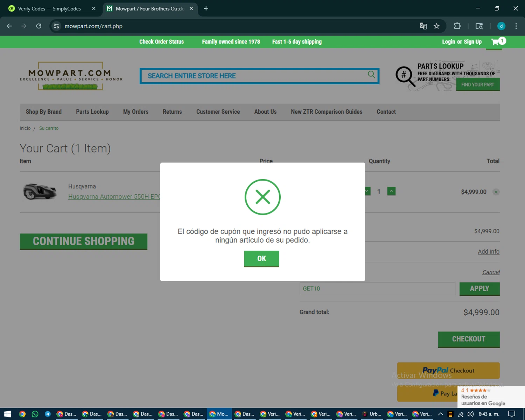Click the taskbar clock showing 8:43
Screen dimensions: 525x420
pos(489,414)
